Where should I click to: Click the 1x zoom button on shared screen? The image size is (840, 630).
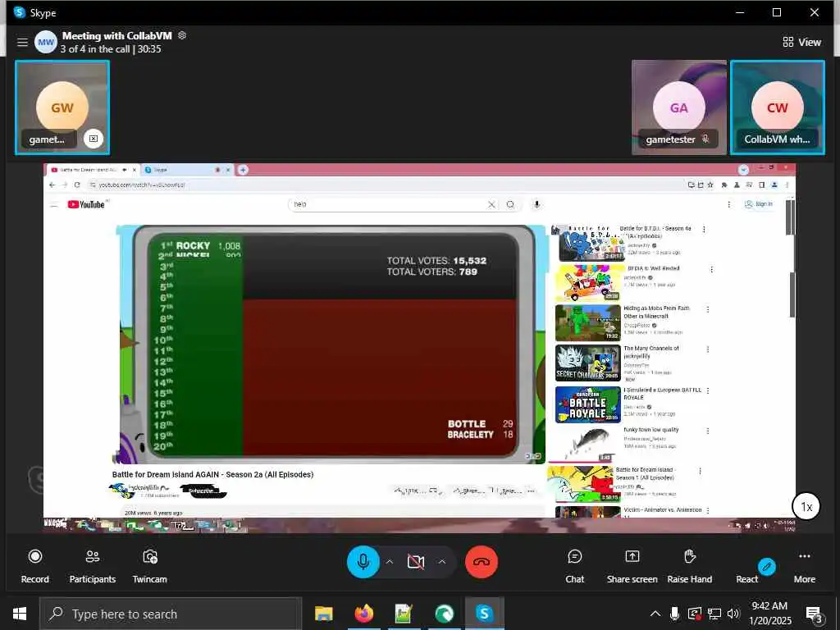click(806, 506)
